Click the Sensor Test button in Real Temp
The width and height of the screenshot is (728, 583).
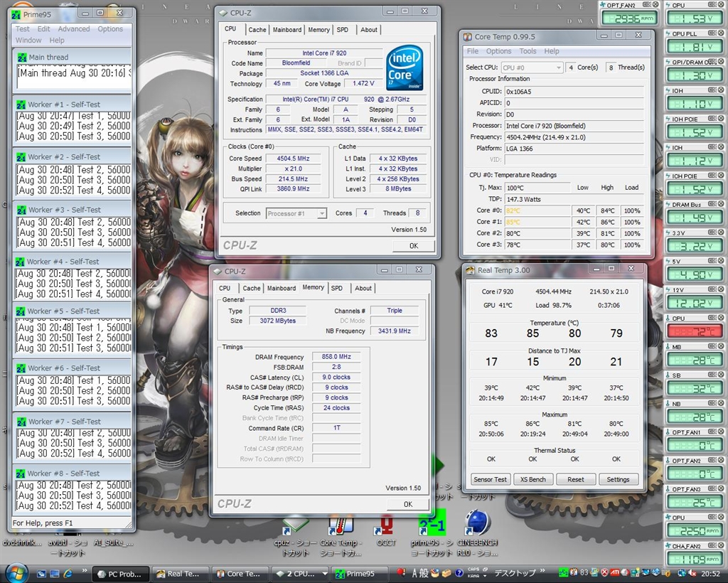(x=491, y=479)
